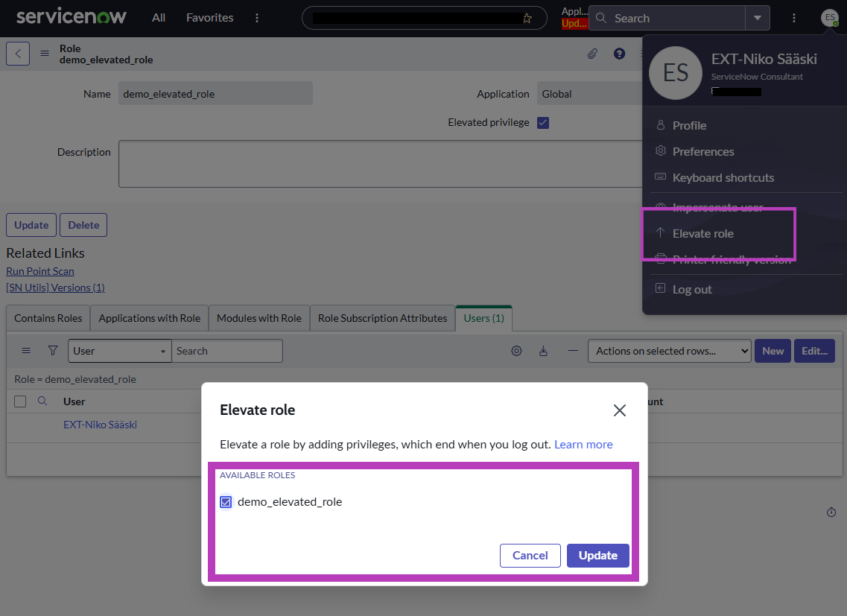The height and width of the screenshot is (616, 847).
Task: Click the large ES avatar in the user menu
Action: coord(675,73)
